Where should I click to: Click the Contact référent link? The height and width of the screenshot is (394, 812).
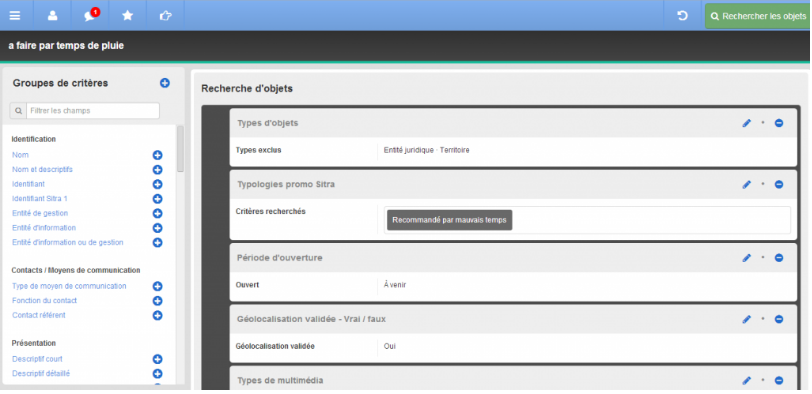pos(39,315)
